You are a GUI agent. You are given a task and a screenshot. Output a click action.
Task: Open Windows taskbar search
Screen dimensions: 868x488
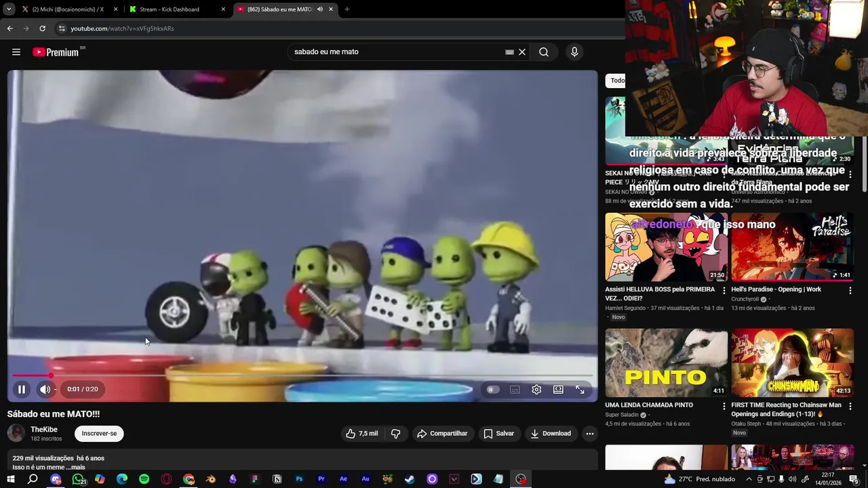point(33,479)
